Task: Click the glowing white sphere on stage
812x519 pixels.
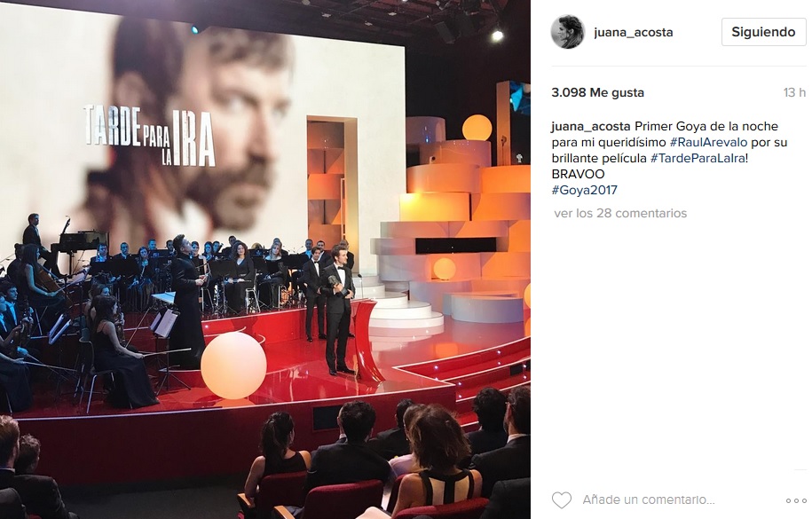Action: [233, 366]
